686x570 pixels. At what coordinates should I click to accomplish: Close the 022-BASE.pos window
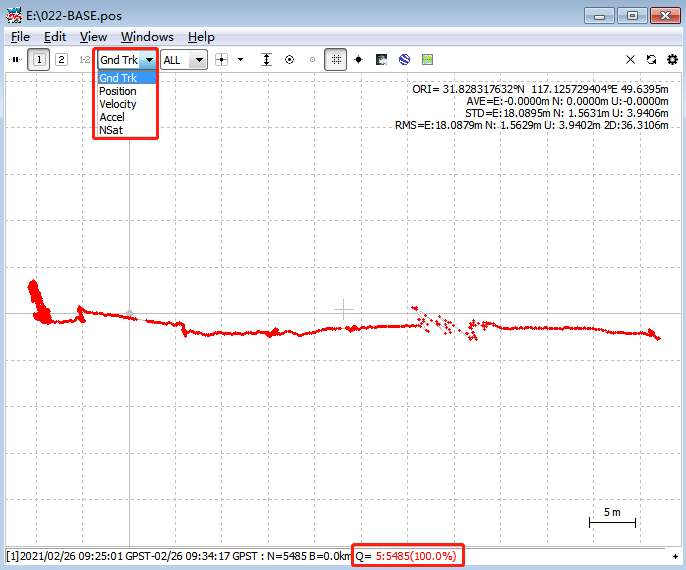[665, 16]
